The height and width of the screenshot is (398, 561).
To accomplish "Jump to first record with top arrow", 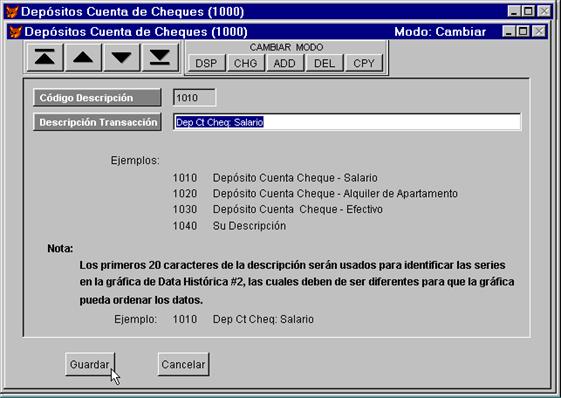I will 45,57.
